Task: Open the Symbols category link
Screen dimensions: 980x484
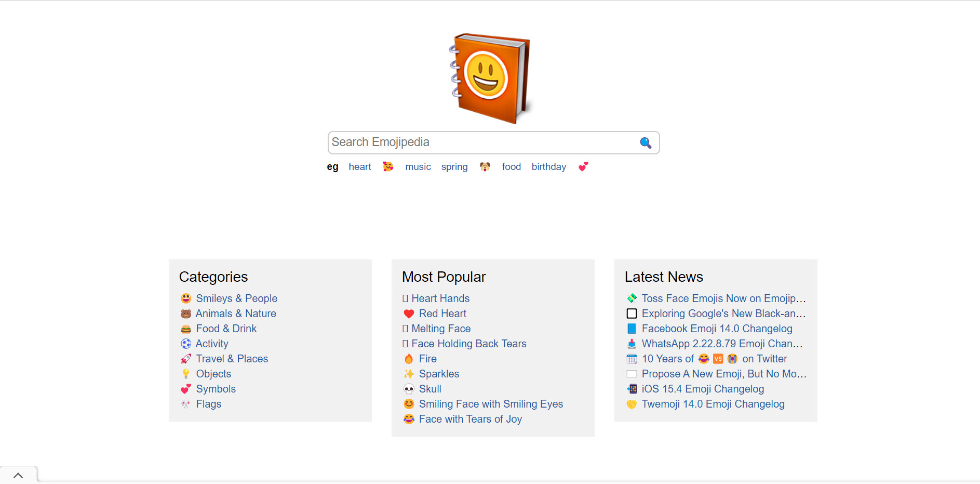Action: click(216, 389)
